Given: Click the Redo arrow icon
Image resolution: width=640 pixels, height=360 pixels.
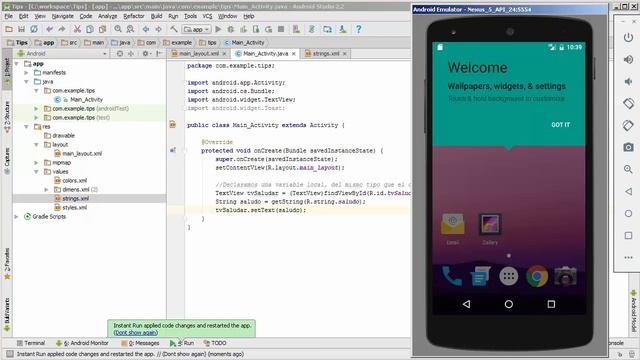Looking at the screenshot, I should 62,29.
